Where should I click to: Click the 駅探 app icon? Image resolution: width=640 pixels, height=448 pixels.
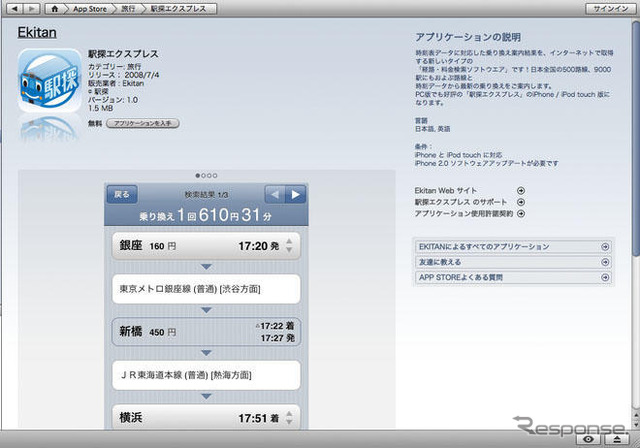[50, 80]
